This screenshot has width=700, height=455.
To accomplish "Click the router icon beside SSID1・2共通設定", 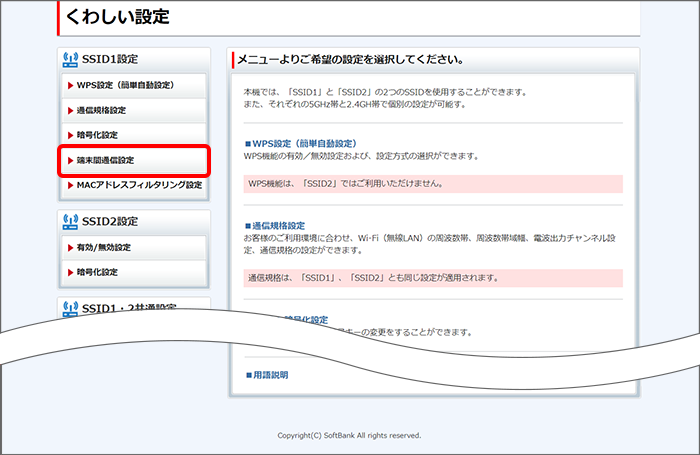I will (70, 308).
